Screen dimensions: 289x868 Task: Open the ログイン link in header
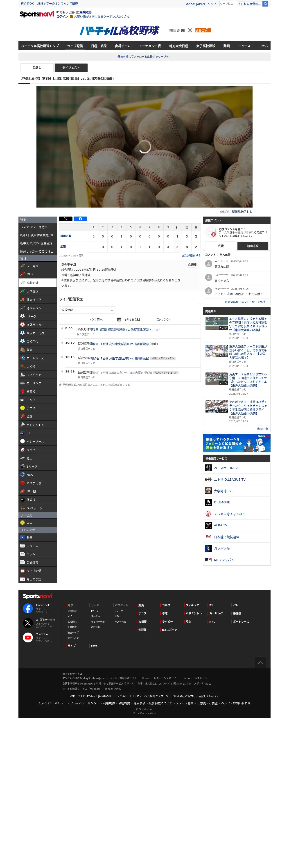click(x=62, y=16)
